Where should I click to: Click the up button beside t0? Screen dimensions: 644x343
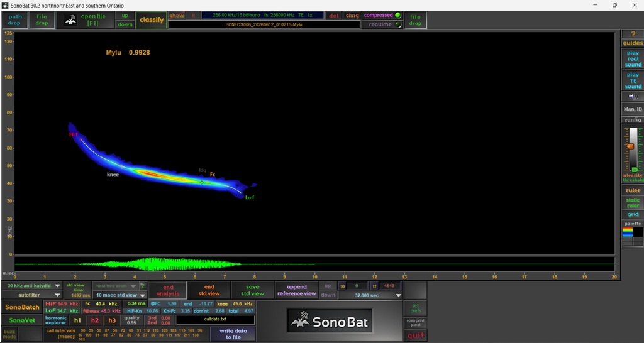coord(328,286)
